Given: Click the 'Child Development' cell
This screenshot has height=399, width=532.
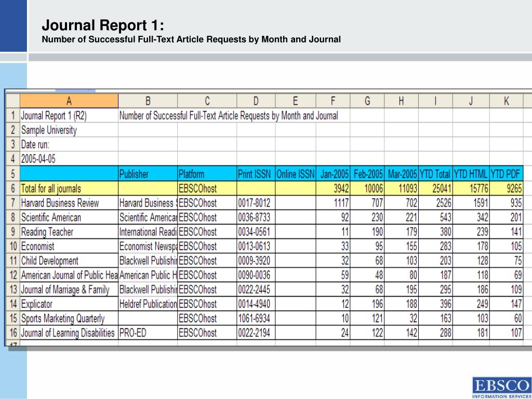Looking at the screenshot, I should 69,261.
